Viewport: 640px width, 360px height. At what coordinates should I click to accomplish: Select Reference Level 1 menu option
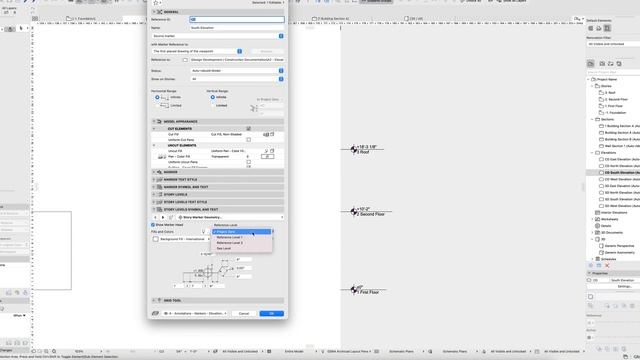(242, 237)
